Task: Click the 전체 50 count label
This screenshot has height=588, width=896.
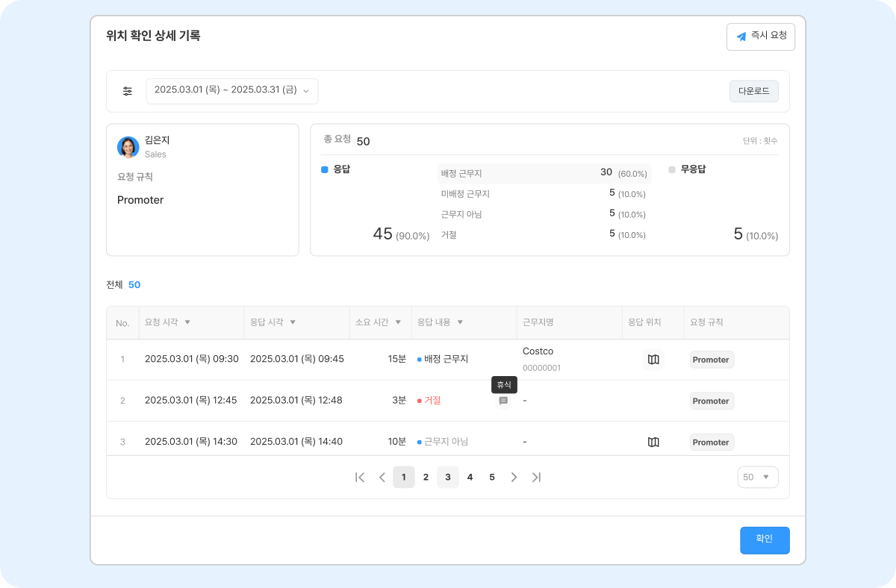Action: point(123,284)
